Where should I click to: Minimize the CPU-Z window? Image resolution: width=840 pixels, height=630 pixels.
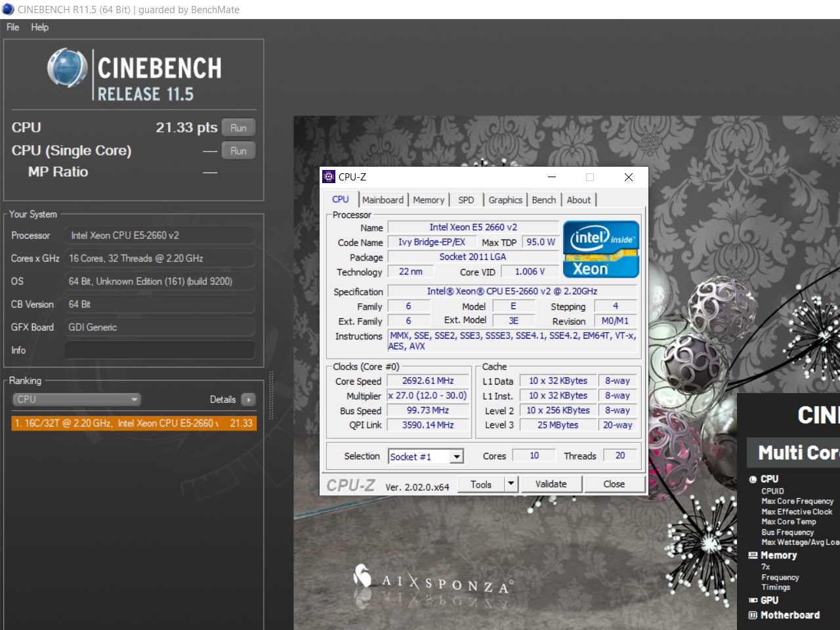[552, 177]
